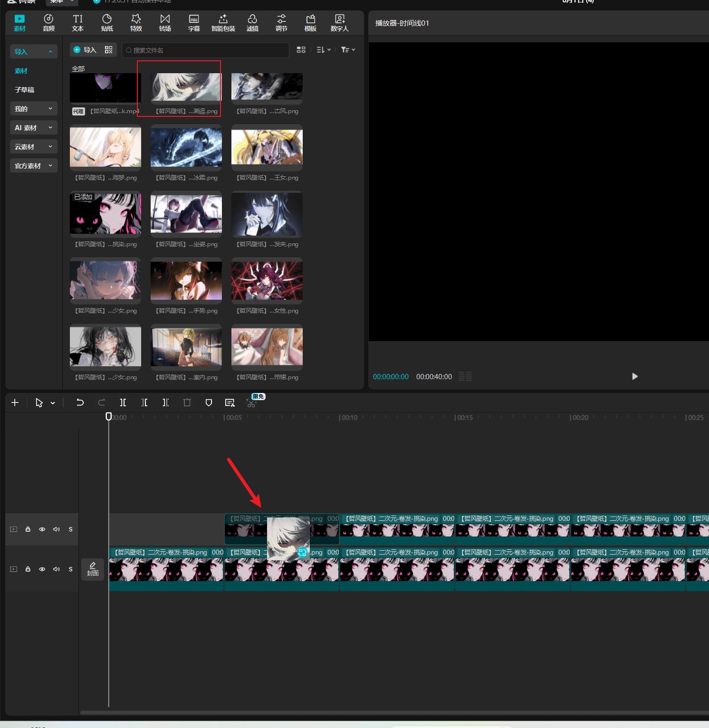This screenshot has height=728, width=709.
Task: Open the 转场 transitions tab
Action: coord(165,22)
